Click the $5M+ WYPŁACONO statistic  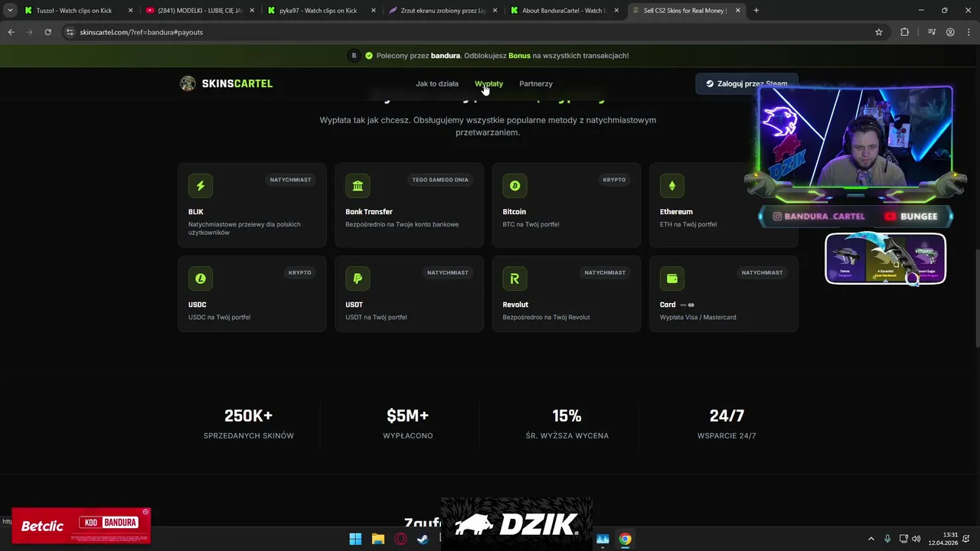[x=408, y=423]
